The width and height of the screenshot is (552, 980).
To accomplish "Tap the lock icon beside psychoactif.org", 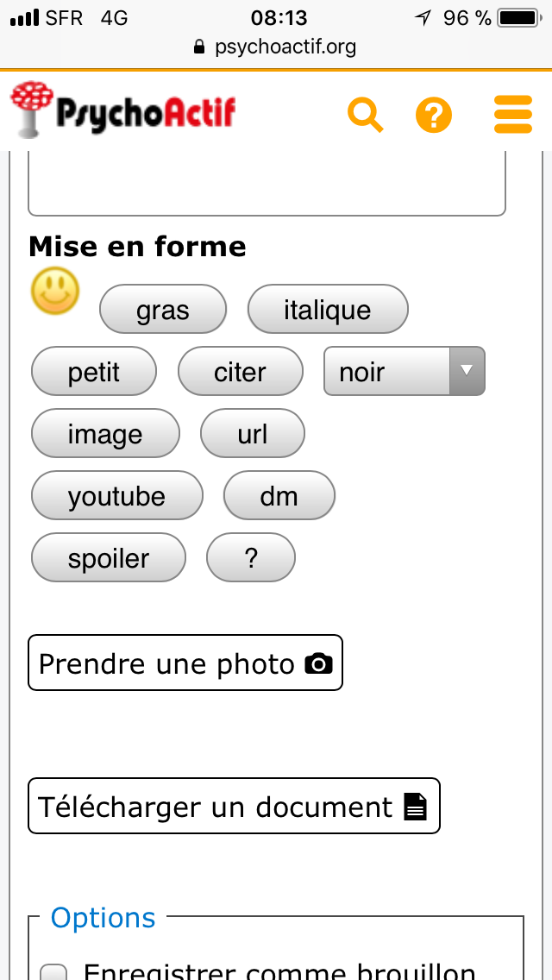I will click(200, 47).
